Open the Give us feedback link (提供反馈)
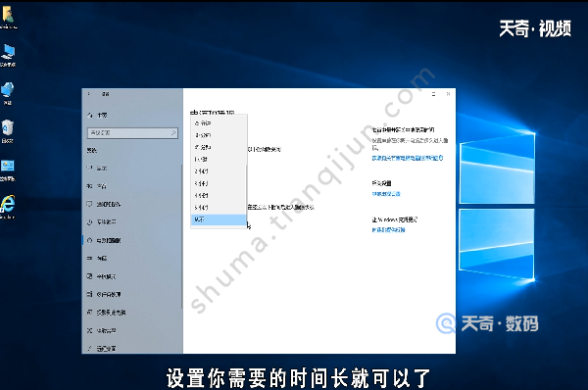 pos(388,229)
